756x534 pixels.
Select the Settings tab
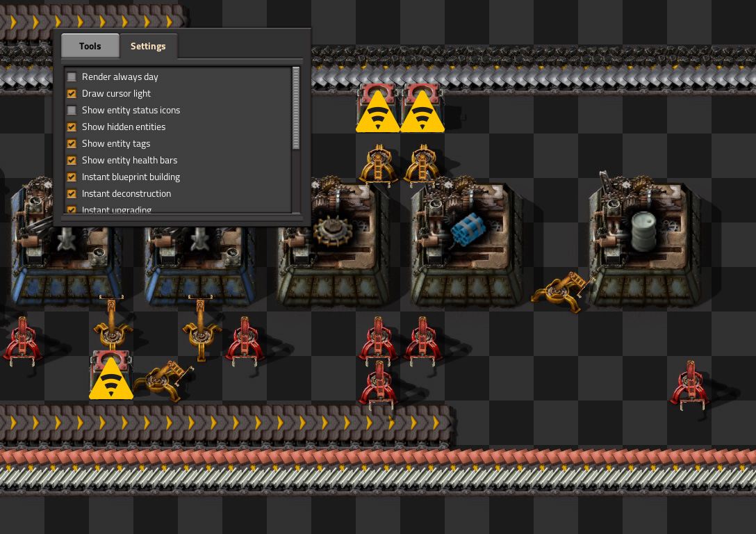click(148, 46)
